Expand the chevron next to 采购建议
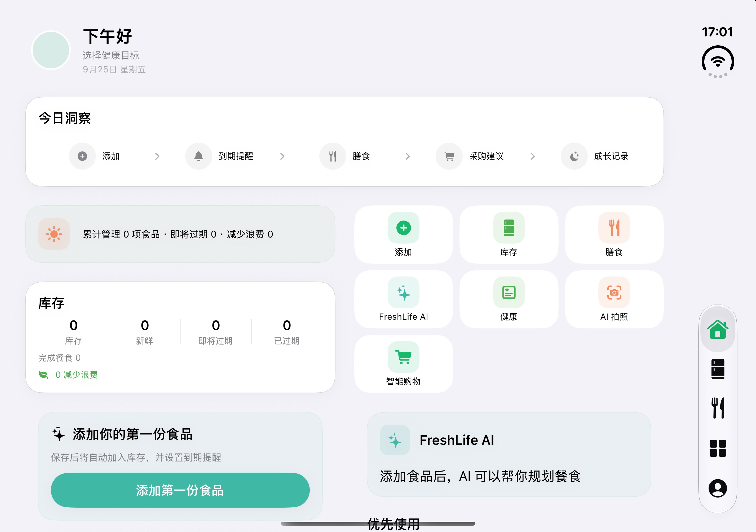 tap(533, 156)
